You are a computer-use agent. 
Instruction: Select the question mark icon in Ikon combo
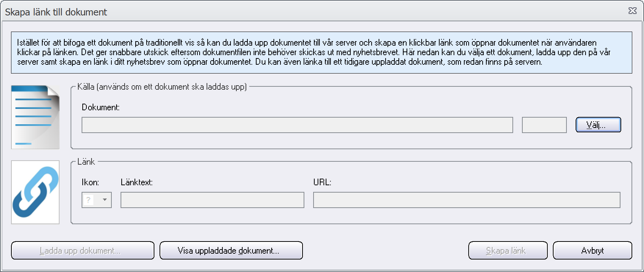[88, 200]
